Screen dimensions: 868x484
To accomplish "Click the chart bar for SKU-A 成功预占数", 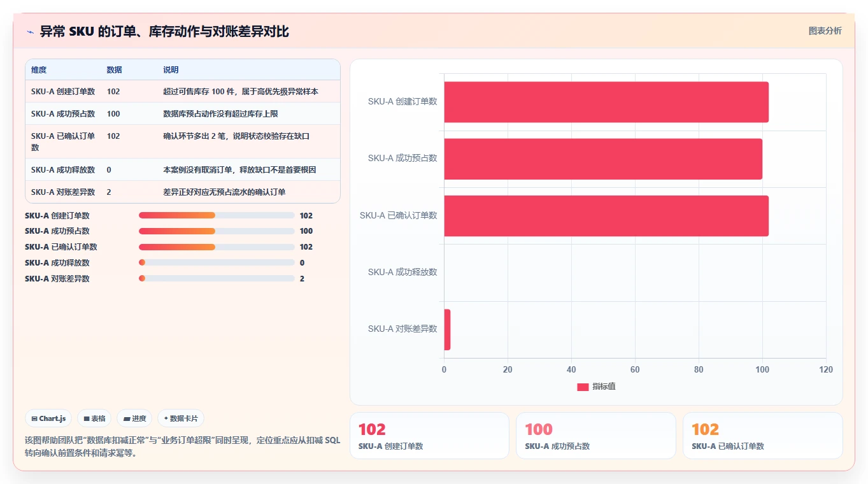I will (x=603, y=159).
